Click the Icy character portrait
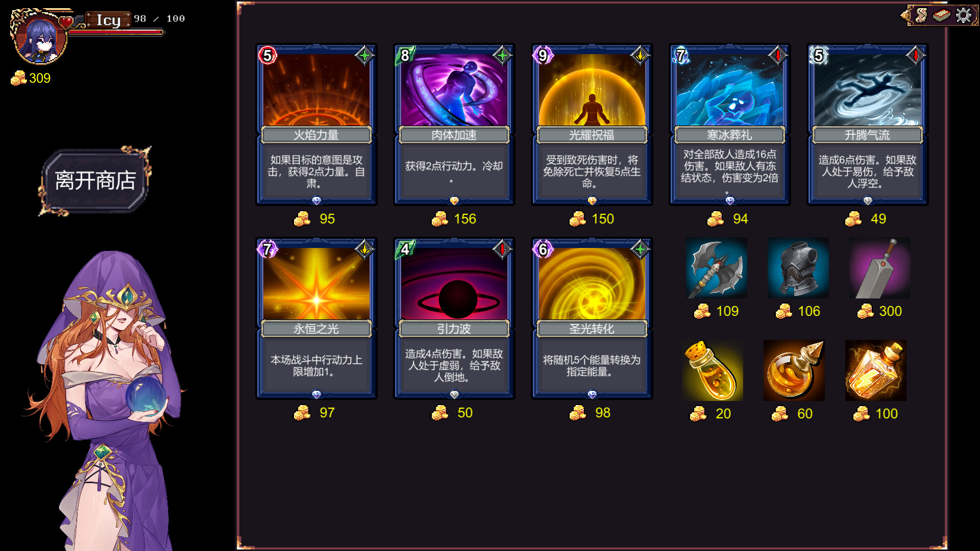Viewport: 980px width, 551px height. (40, 38)
